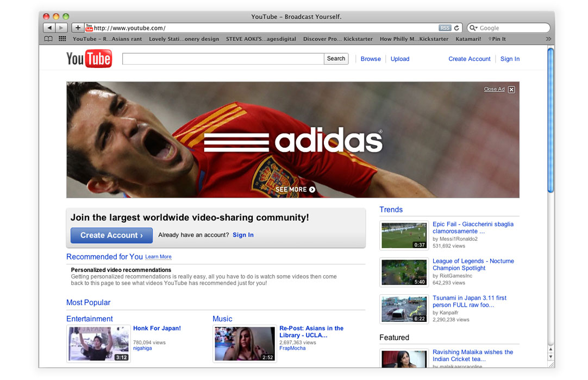Click the Honk For Japan! title link
Viewport: 588px width, 380px height.
[157, 328]
